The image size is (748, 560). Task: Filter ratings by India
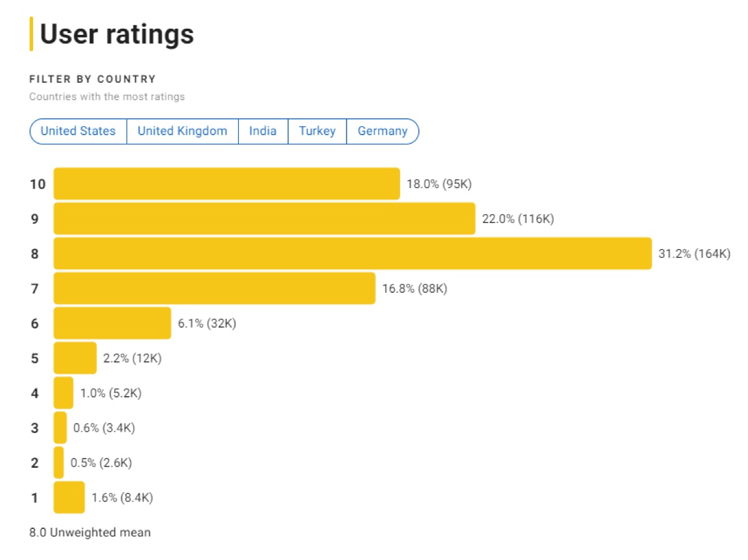(262, 131)
